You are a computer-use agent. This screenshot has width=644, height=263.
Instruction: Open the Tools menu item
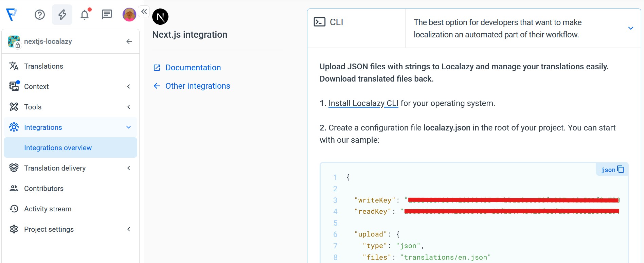71,107
